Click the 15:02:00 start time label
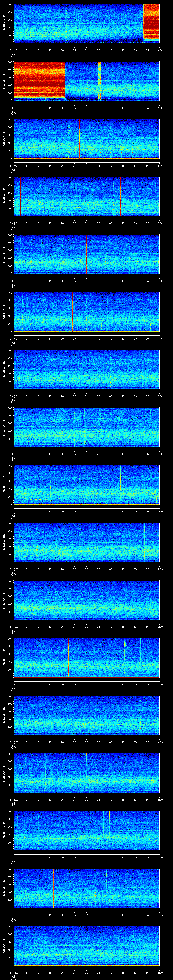The image size is (173, 980). pos(13,108)
